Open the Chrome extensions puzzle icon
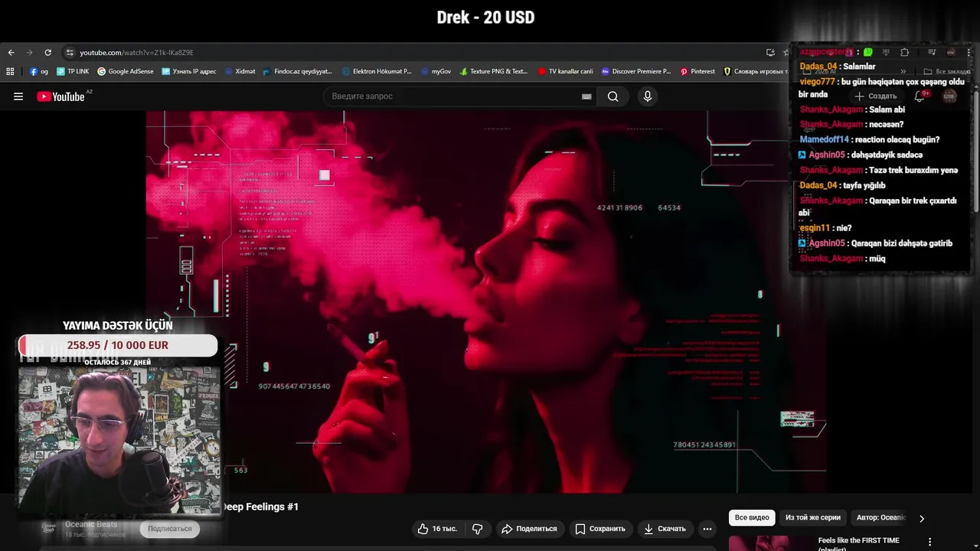This screenshot has width=980, height=551. (904, 53)
